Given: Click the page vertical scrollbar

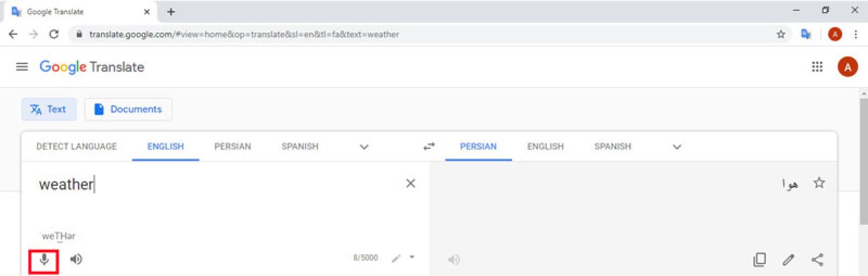Looking at the screenshot, I should click(863, 161).
